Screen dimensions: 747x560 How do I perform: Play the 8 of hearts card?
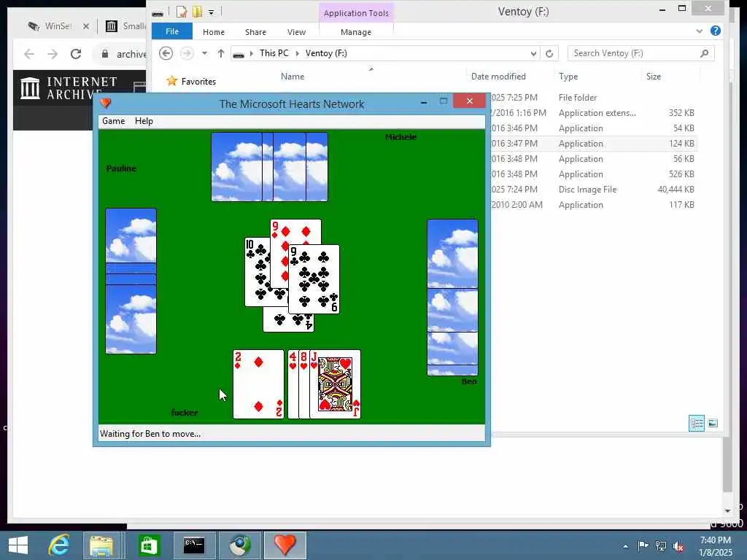304,384
